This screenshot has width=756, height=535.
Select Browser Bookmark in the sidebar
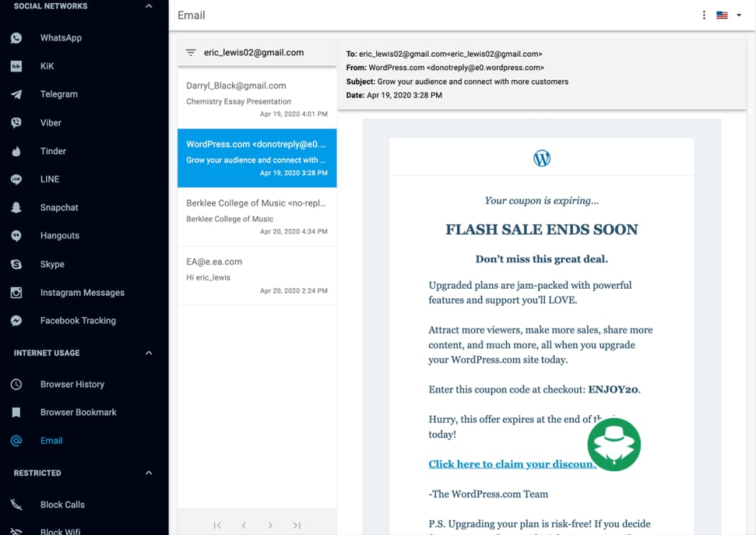coord(16,412)
